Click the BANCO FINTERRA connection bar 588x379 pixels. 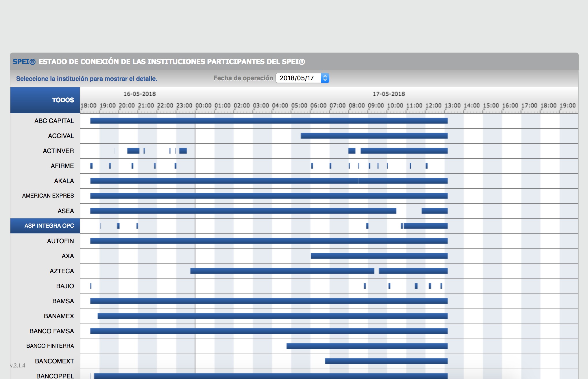367,346
